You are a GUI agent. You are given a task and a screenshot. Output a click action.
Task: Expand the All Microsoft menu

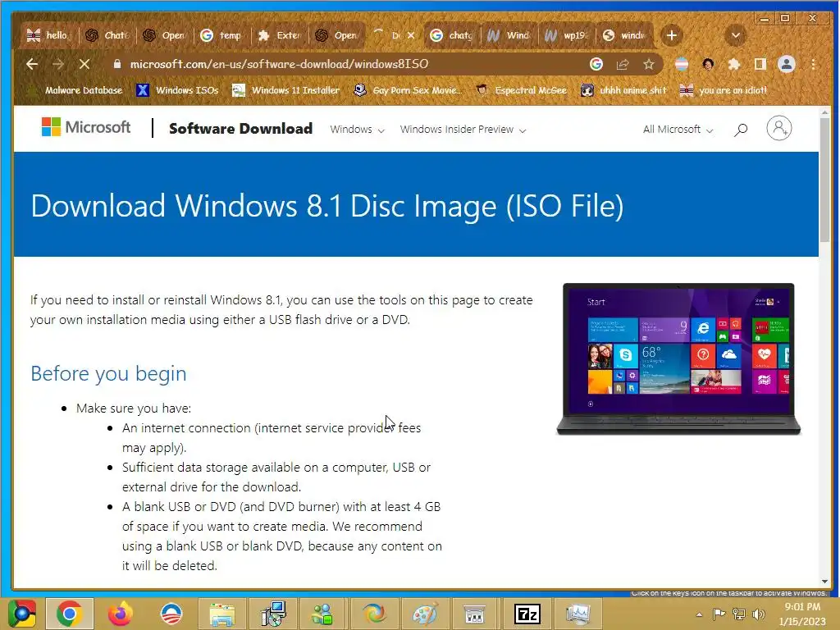coord(678,130)
